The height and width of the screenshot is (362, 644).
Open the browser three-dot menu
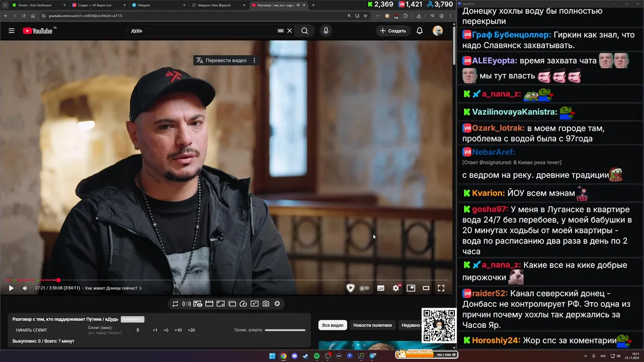pyautogui.click(x=449, y=16)
